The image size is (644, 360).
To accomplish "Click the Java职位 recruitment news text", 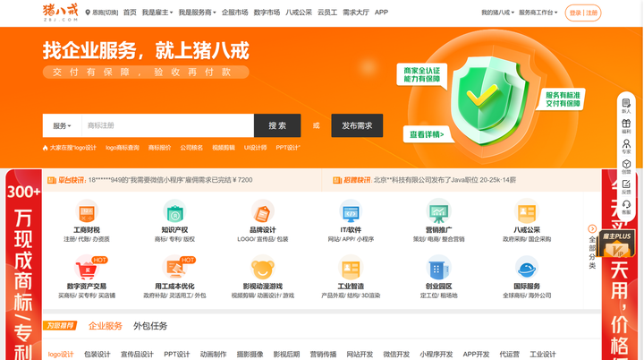I will point(445,180).
